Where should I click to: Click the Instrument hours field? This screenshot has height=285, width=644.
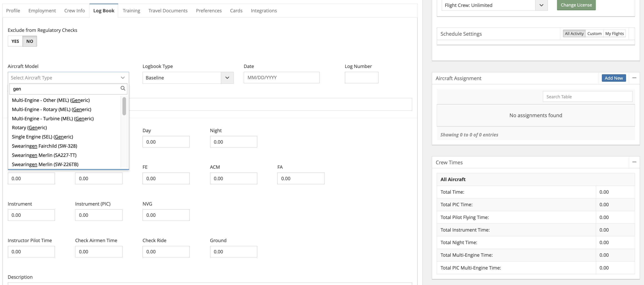pos(31,215)
